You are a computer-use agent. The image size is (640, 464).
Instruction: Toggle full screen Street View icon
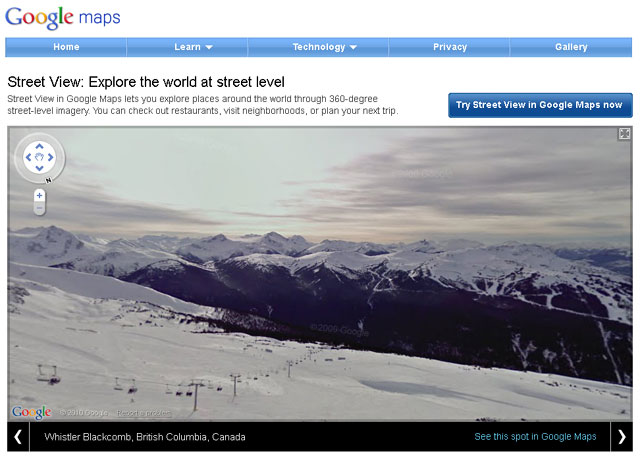(x=624, y=134)
